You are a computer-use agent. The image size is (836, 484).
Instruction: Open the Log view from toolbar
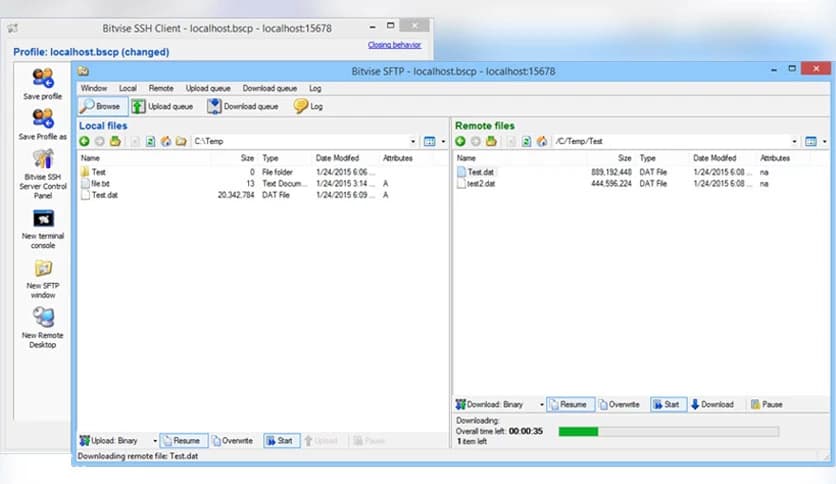(x=308, y=106)
